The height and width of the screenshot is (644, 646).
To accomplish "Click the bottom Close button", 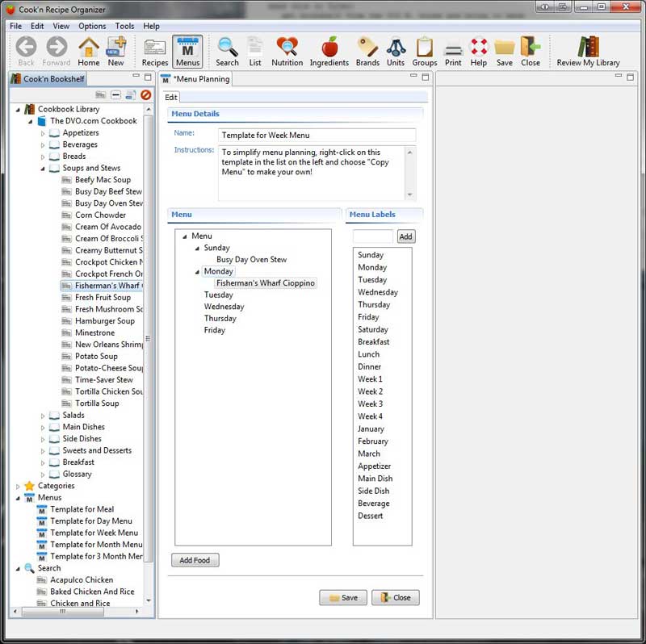I will pos(396,597).
